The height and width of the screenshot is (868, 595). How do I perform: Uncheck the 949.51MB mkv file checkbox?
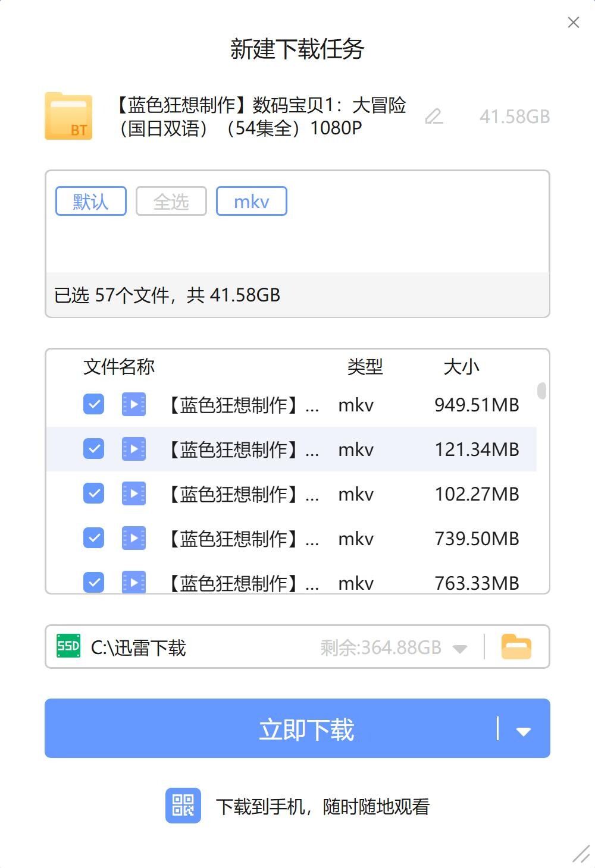pos(94,405)
